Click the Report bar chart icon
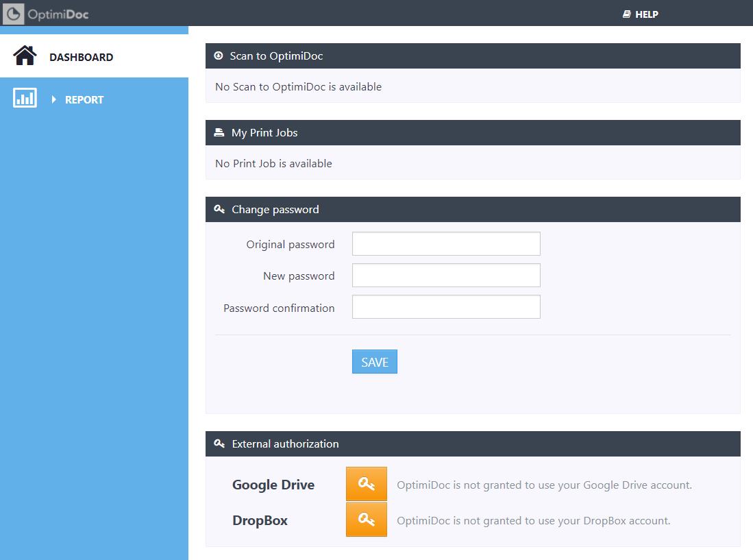 pos(25,99)
